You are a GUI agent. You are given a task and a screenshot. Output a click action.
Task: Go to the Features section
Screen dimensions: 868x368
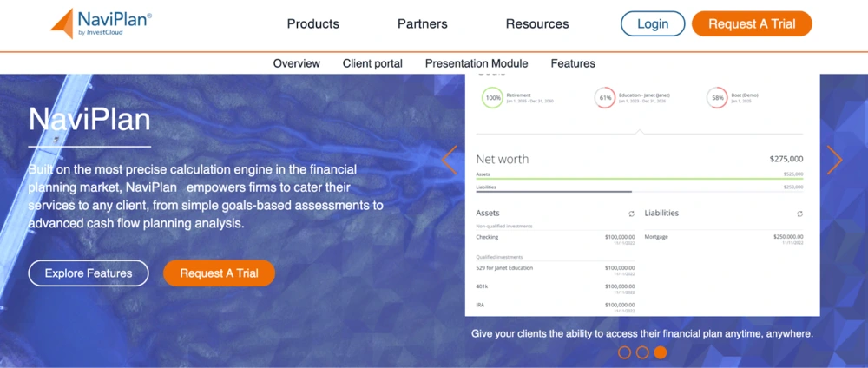[x=573, y=63]
